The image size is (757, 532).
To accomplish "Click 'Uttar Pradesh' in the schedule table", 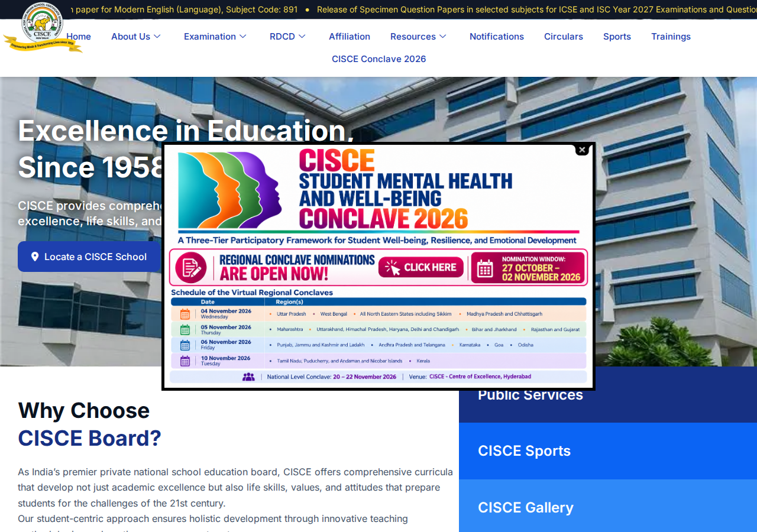I will [292, 314].
